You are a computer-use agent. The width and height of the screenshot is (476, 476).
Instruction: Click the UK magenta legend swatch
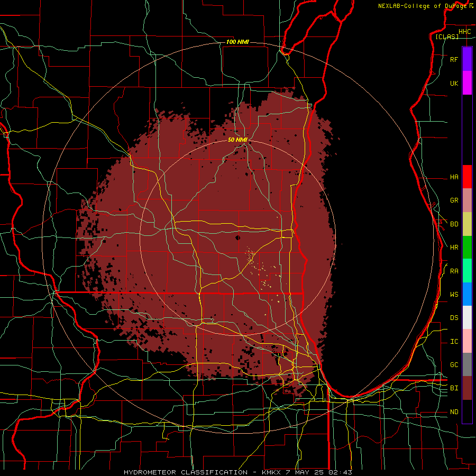point(467,83)
